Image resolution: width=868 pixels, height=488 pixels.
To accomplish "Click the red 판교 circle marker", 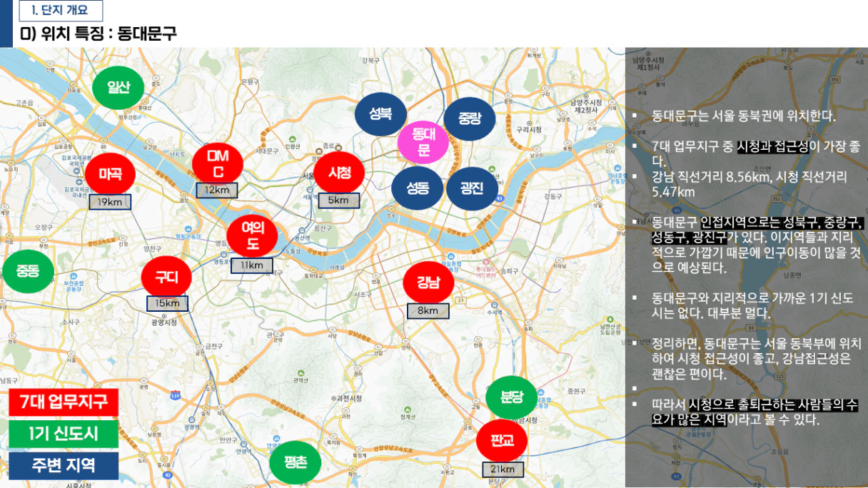I will [502, 440].
